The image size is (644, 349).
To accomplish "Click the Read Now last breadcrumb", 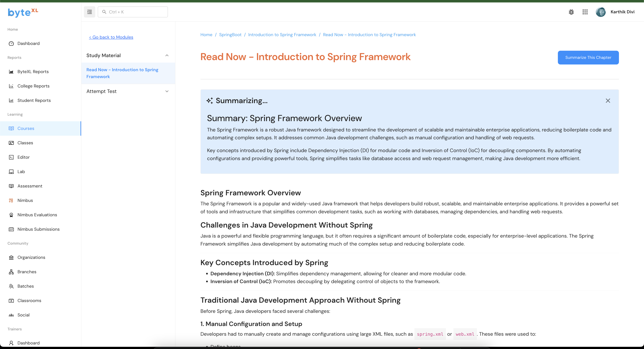I will point(369,35).
